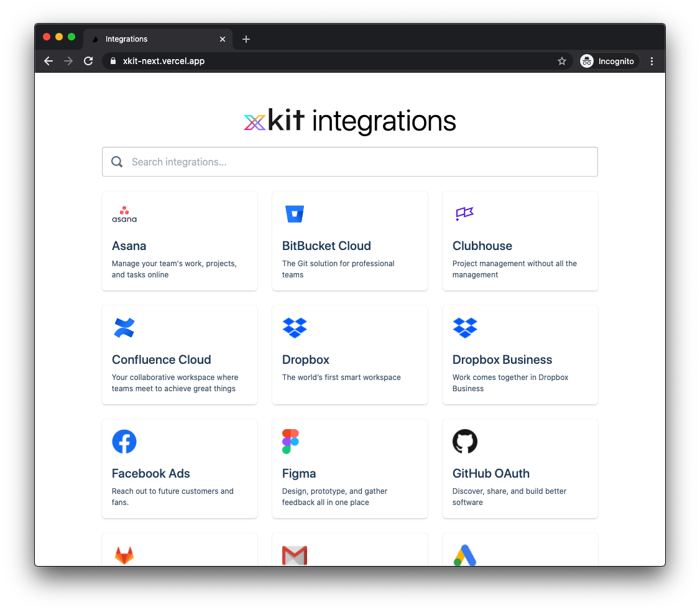Click the Clubhouse flag icon
The height and width of the screenshot is (612, 700).
pyautogui.click(x=465, y=213)
